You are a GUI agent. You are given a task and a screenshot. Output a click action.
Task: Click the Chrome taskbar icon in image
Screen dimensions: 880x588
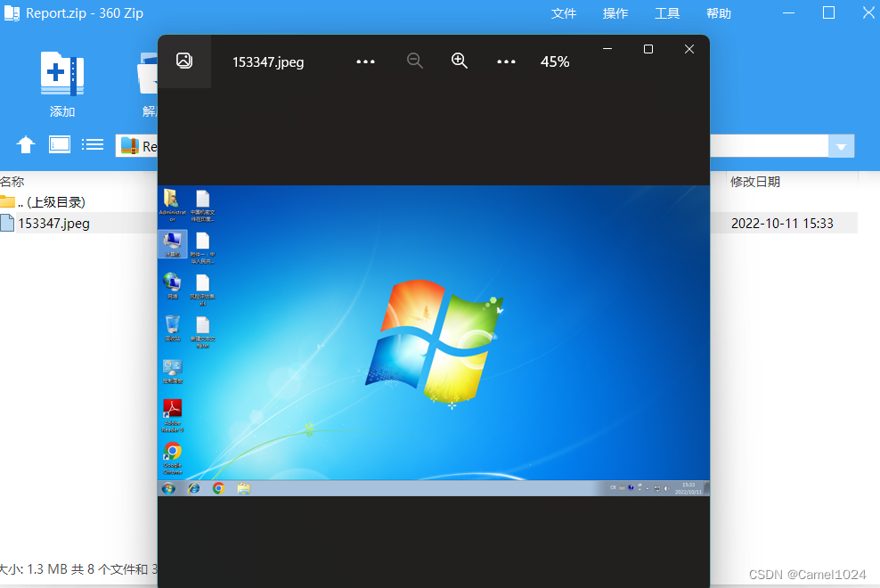218,488
